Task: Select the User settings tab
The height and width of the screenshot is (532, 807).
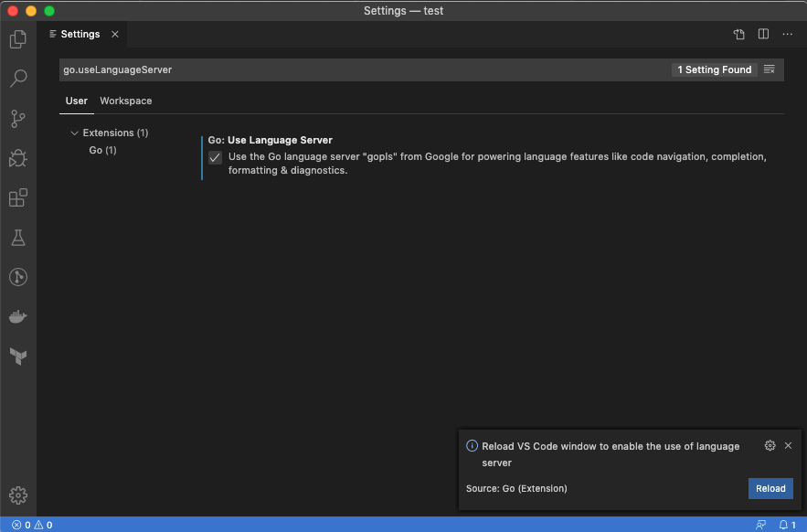Action: pos(76,101)
